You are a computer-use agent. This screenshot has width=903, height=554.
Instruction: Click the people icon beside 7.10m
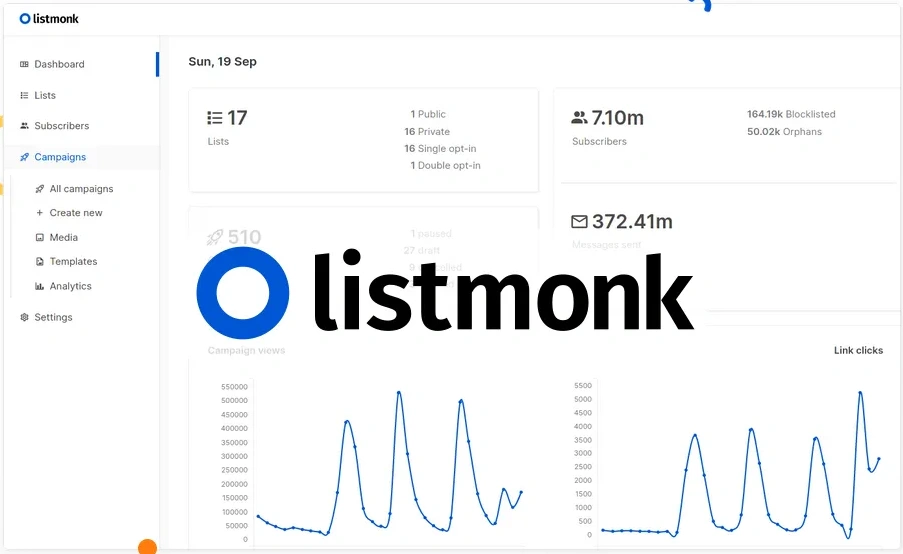[579, 118]
